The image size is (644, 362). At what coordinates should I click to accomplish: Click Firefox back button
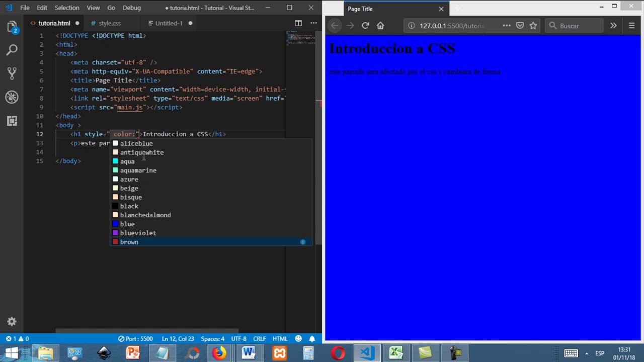tap(335, 26)
